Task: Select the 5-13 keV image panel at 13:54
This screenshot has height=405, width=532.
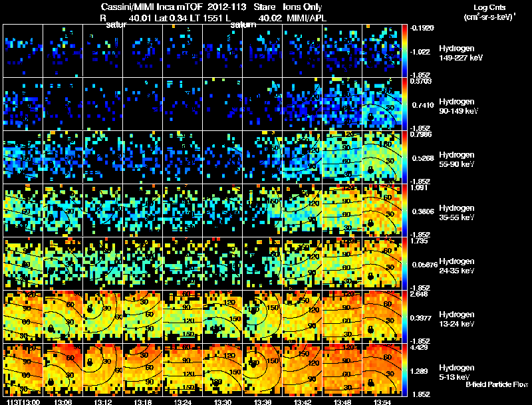Action: point(382,370)
